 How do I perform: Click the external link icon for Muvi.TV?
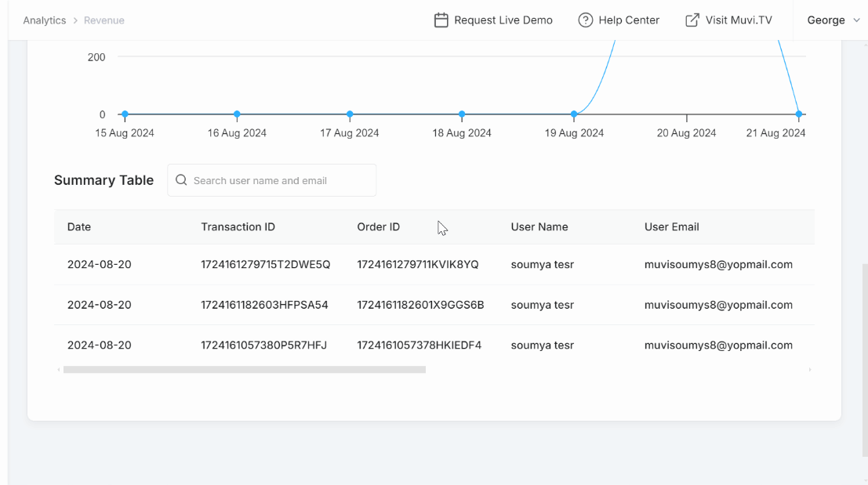(x=692, y=20)
